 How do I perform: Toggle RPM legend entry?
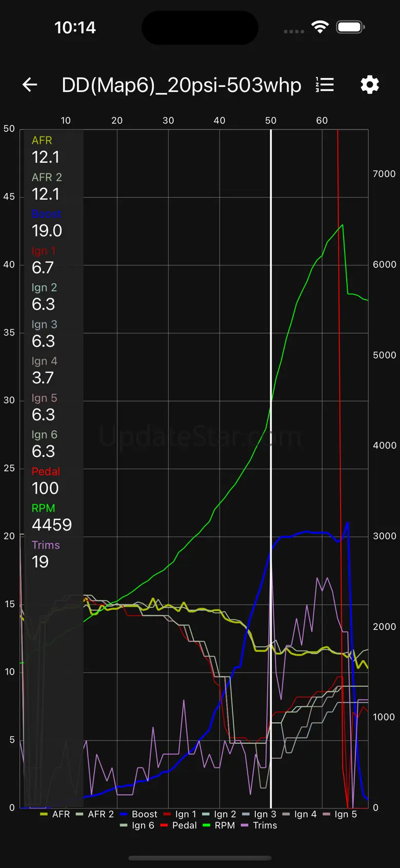pyautogui.click(x=219, y=825)
